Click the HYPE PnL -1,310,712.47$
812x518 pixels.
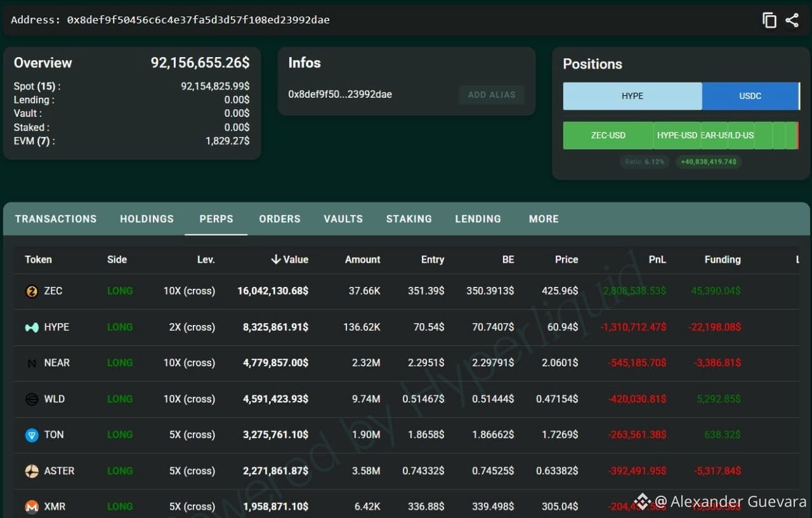click(x=633, y=327)
